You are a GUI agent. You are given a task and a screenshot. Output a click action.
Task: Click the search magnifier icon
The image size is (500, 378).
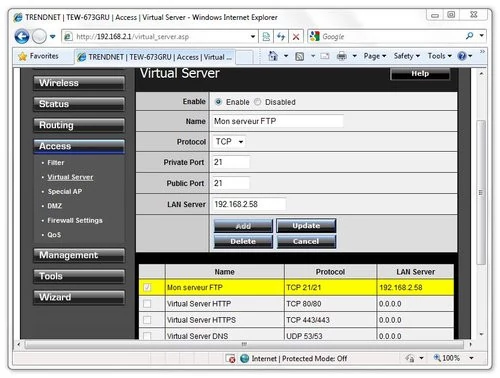[470, 36]
